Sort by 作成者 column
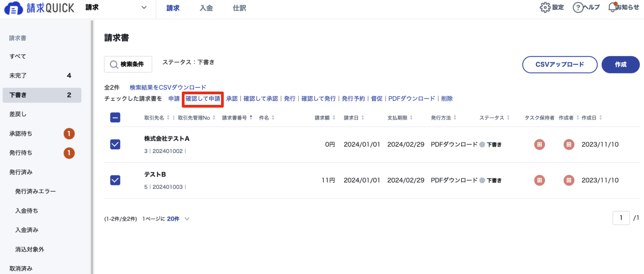Screen dimensions: 644x274 point(578,118)
